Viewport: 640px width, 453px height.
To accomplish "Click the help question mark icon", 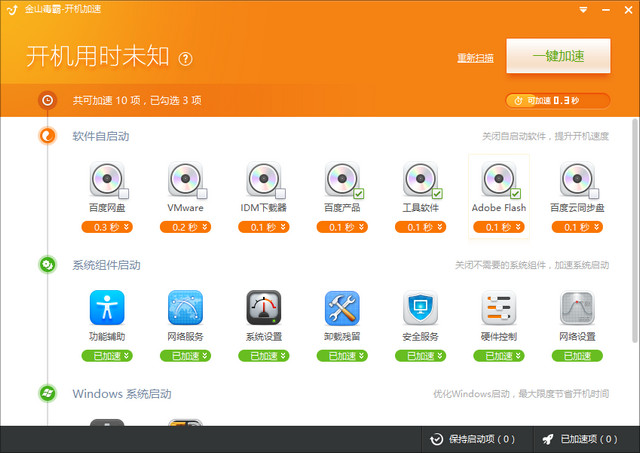I will [x=185, y=59].
